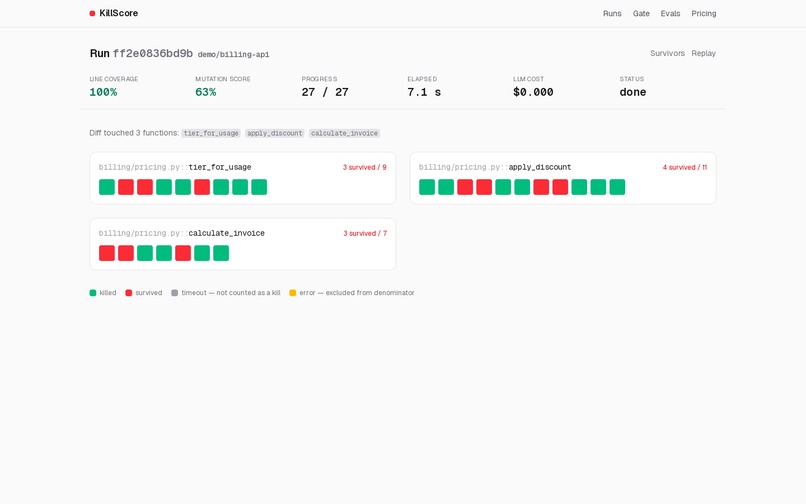Image resolution: width=806 pixels, height=504 pixels.
Task: Click the calculate_invoice function chip
Action: point(344,133)
